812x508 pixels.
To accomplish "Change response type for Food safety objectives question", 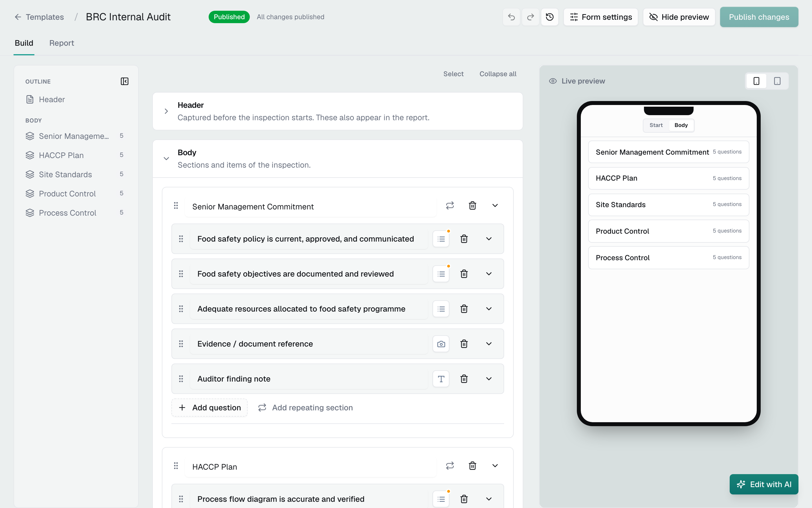I will pos(441,274).
